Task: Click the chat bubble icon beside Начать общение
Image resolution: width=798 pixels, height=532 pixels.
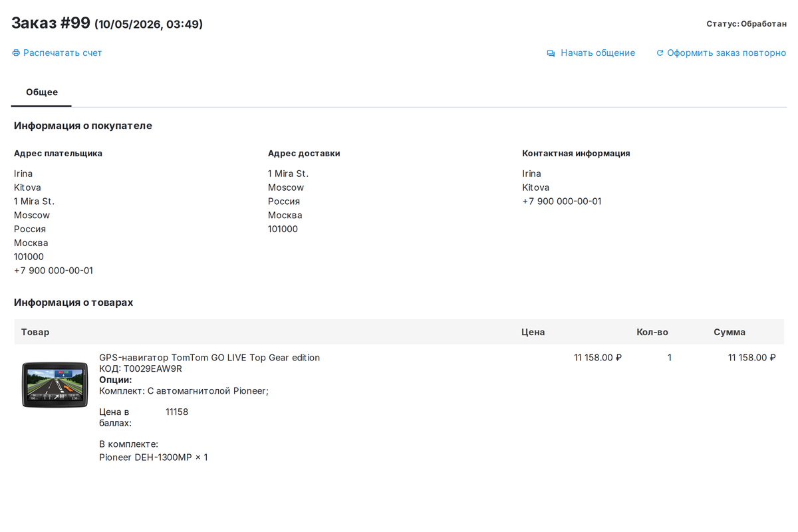Action: tap(551, 53)
